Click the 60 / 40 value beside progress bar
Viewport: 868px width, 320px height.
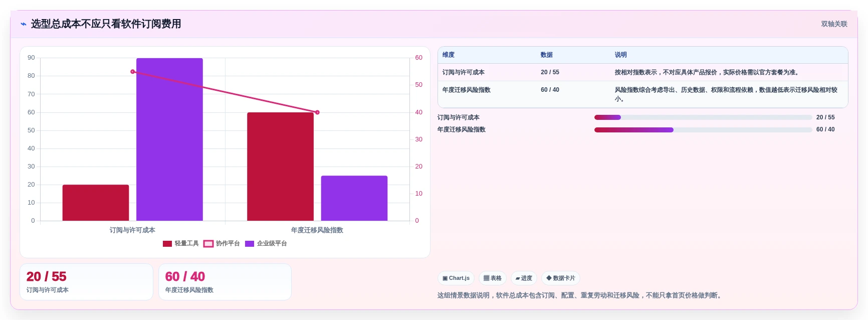[x=825, y=129]
